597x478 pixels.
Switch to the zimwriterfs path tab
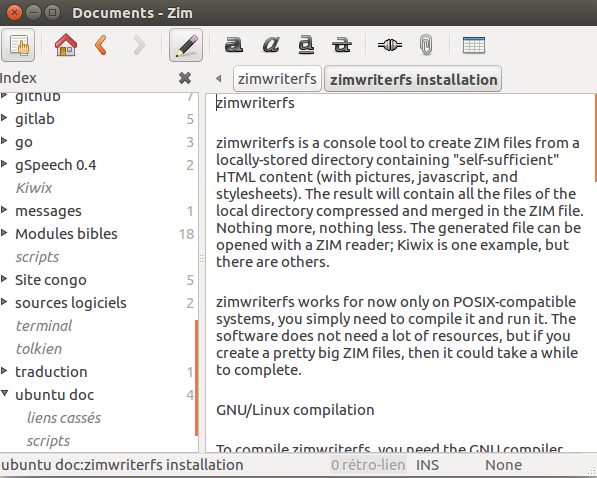(277, 79)
